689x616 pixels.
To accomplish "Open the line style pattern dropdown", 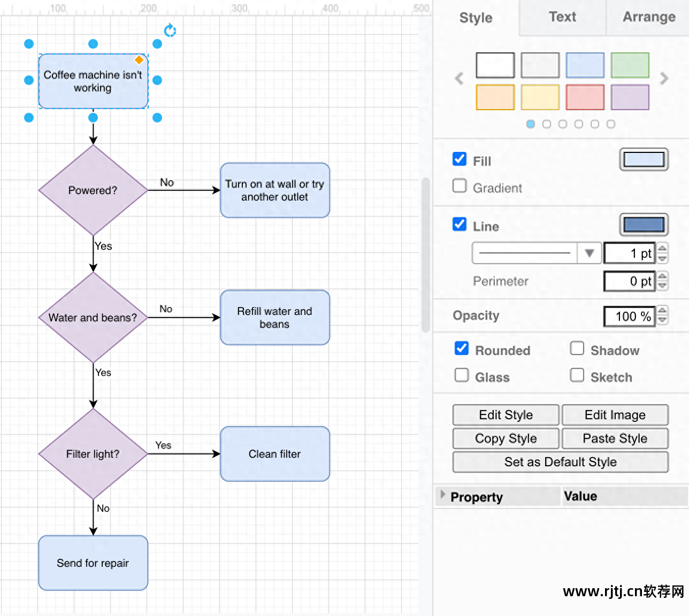I will pyautogui.click(x=590, y=253).
